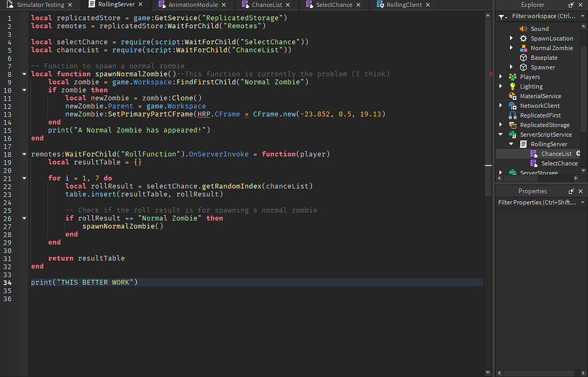Collapse the code fold on line 8
The width and height of the screenshot is (588, 377).
coord(23,73)
